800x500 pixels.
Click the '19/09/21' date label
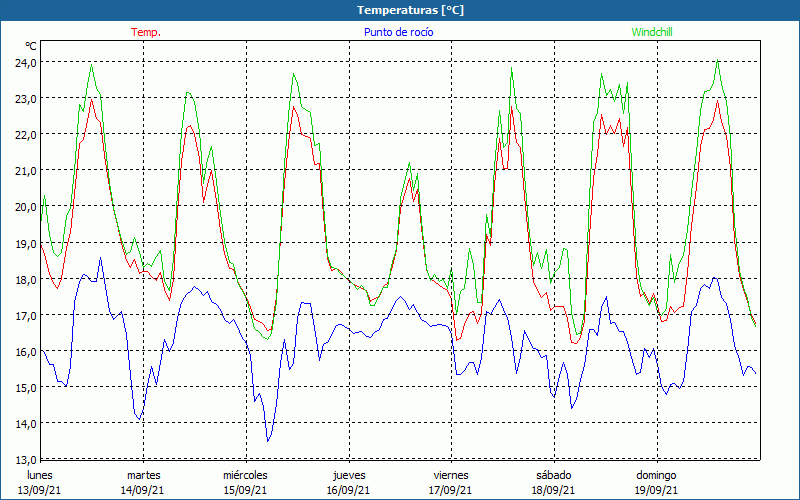656,490
